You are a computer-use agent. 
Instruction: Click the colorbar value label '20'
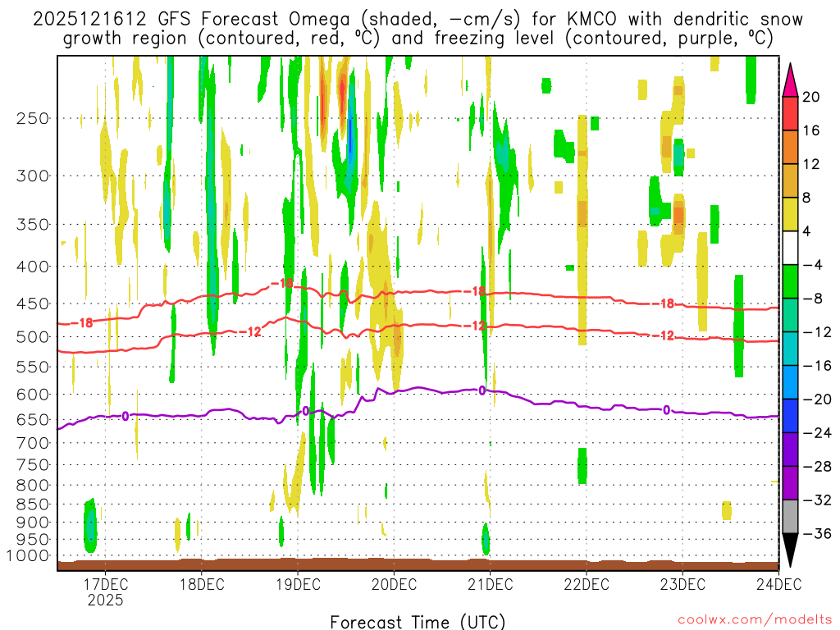tap(811, 97)
